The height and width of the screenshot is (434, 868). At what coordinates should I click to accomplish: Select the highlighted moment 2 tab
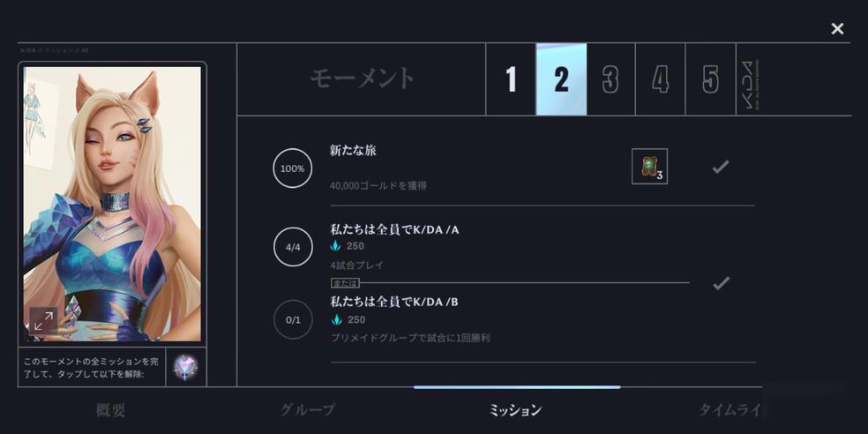click(x=561, y=79)
